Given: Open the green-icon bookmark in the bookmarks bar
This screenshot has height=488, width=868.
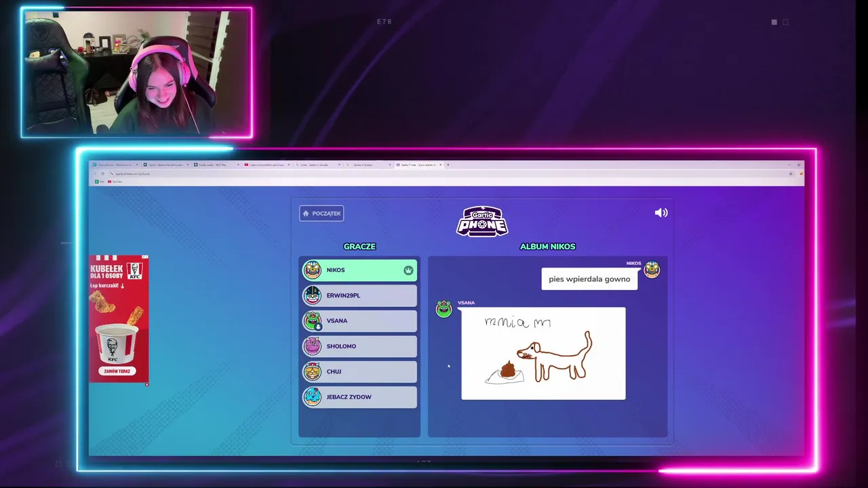Looking at the screenshot, I should (x=100, y=182).
